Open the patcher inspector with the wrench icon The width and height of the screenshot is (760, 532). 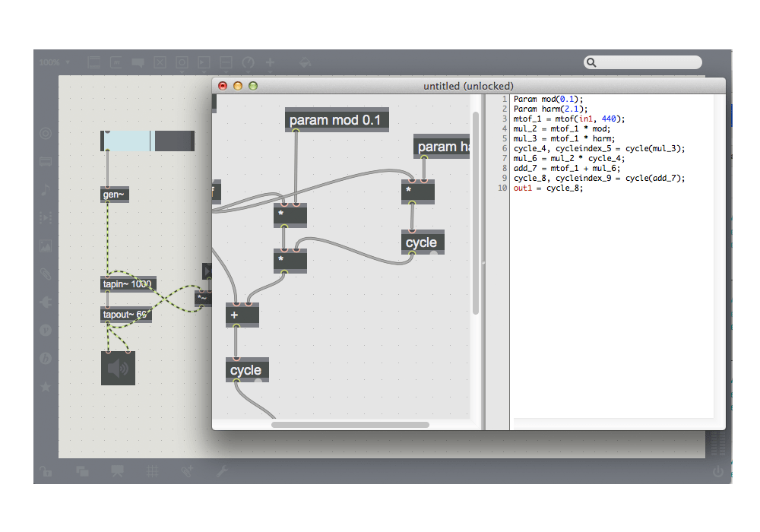(220, 471)
